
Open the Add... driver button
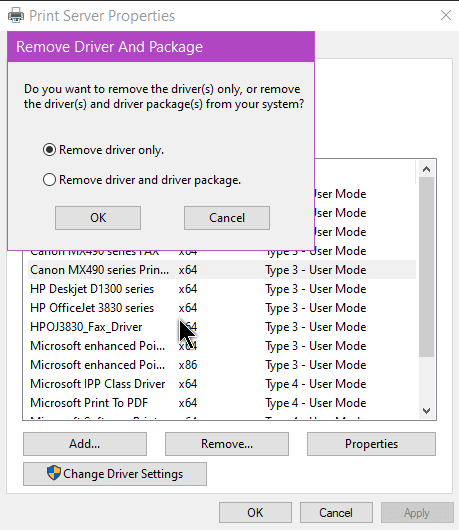[85, 444]
